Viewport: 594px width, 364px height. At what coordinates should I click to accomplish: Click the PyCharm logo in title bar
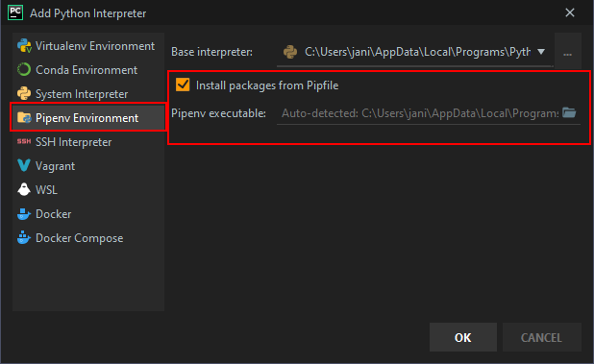click(15, 12)
